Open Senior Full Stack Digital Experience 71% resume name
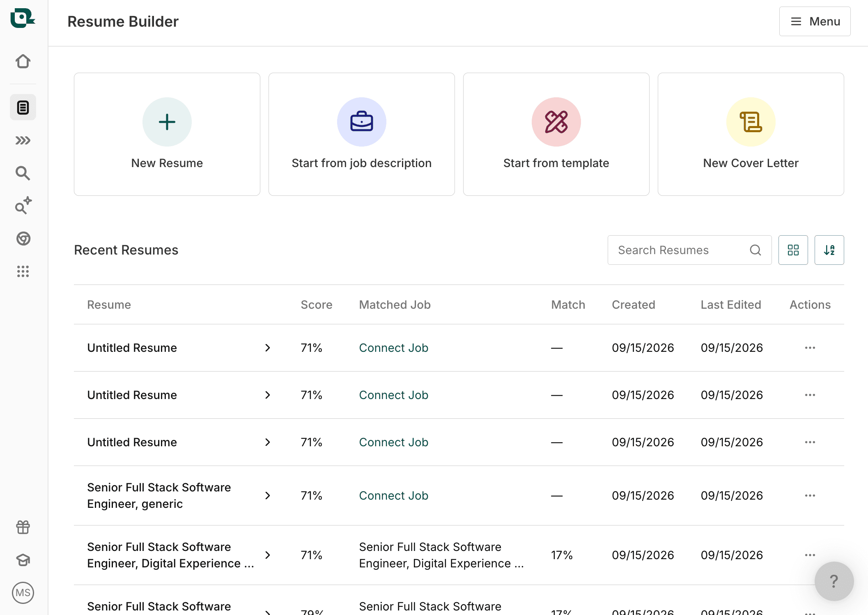The image size is (868, 615). click(x=170, y=555)
